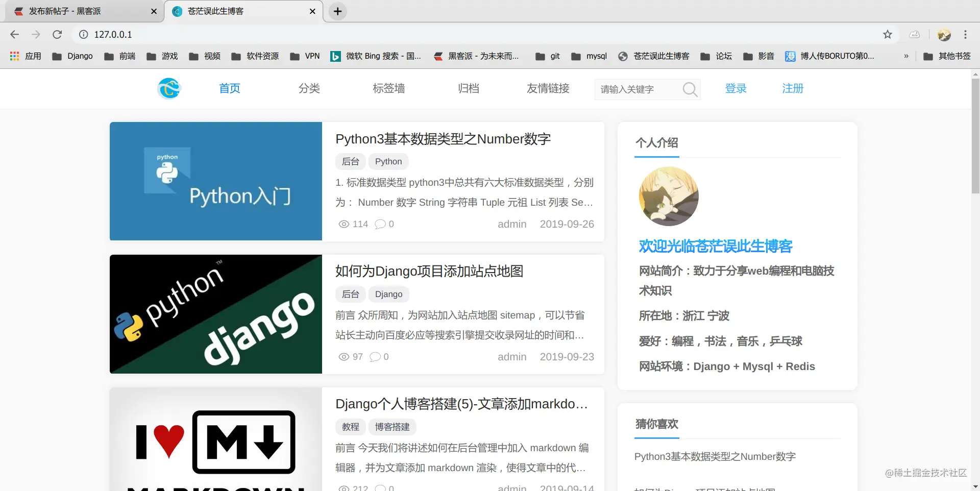
Task: Expand hidden bookmarks with the » chevron
Action: point(906,56)
